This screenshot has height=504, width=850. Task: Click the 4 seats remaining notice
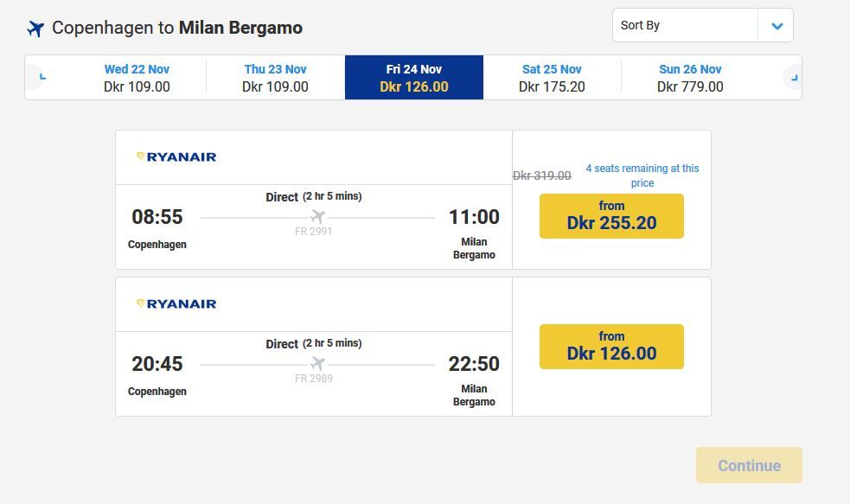tap(642, 175)
